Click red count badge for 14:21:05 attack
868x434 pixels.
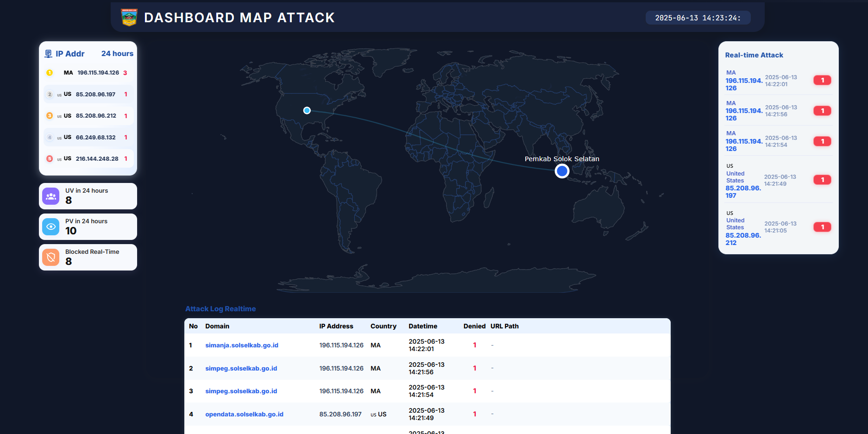point(822,227)
